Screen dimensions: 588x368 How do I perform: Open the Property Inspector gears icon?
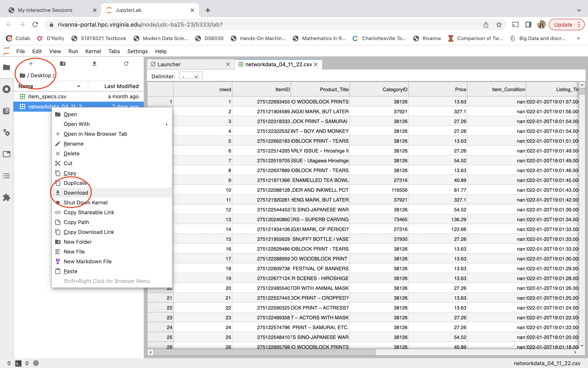(x=7, y=133)
